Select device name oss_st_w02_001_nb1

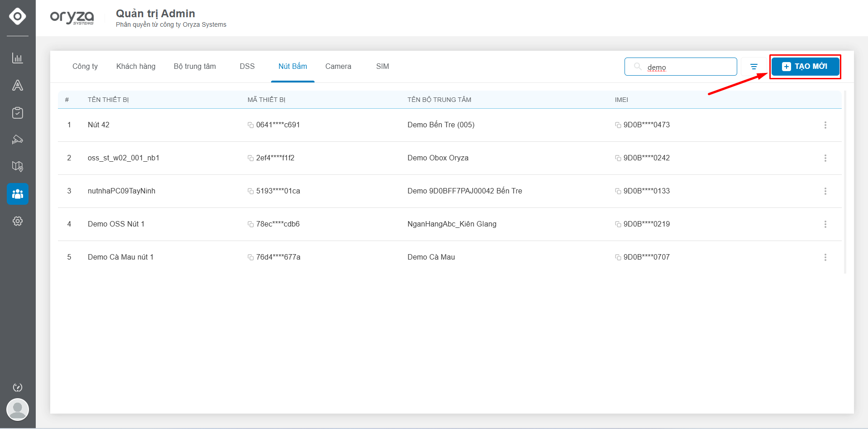coord(124,158)
